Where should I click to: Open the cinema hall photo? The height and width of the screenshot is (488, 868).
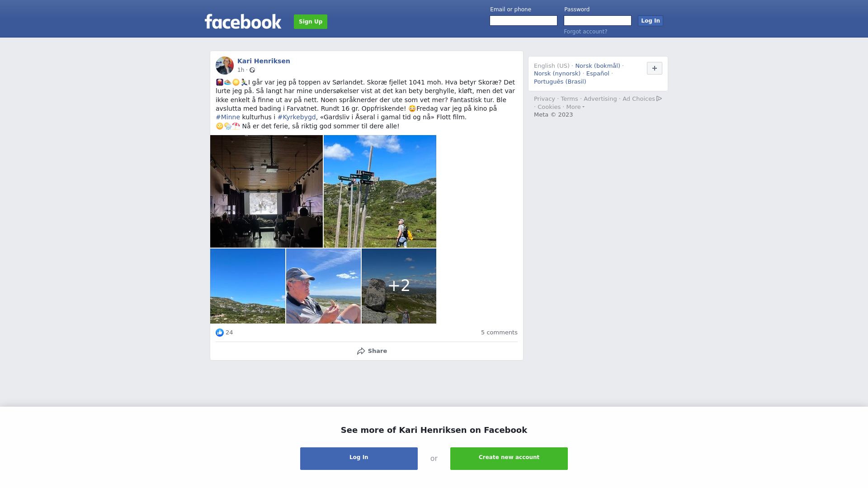(266, 191)
